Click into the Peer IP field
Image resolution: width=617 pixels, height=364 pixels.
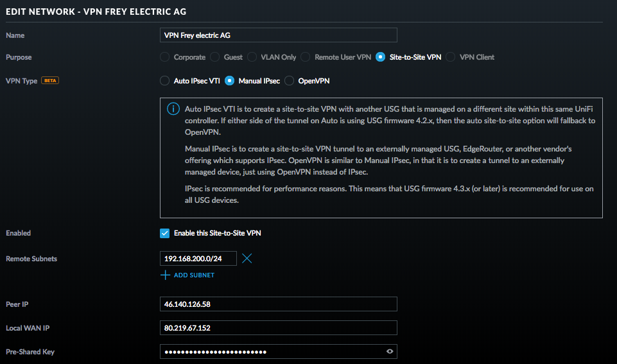(279, 304)
